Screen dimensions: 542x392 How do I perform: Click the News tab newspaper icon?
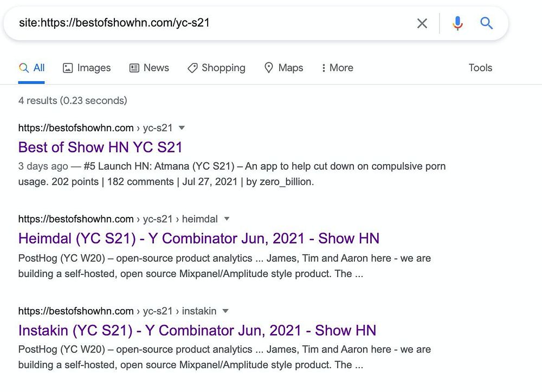pyautogui.click(x=134, y=68)
